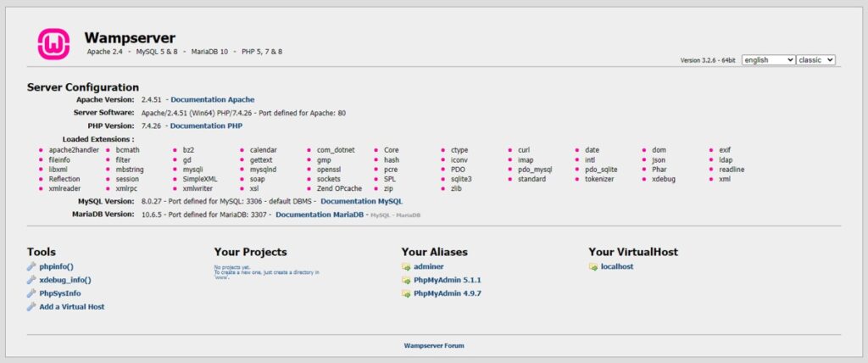Screen dimensions: 868x363
Task: Open the Documentation Apache link
Action: point(213,100)
